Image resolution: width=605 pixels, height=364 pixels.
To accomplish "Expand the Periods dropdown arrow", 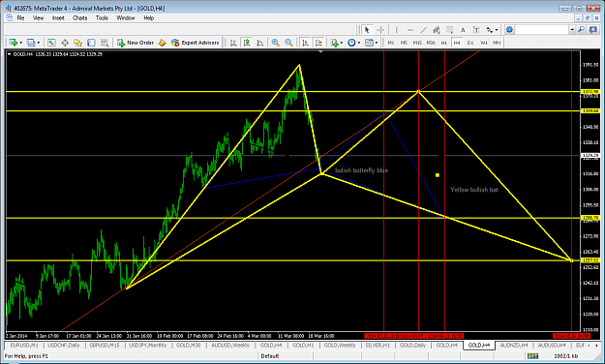I will [359, 43].
